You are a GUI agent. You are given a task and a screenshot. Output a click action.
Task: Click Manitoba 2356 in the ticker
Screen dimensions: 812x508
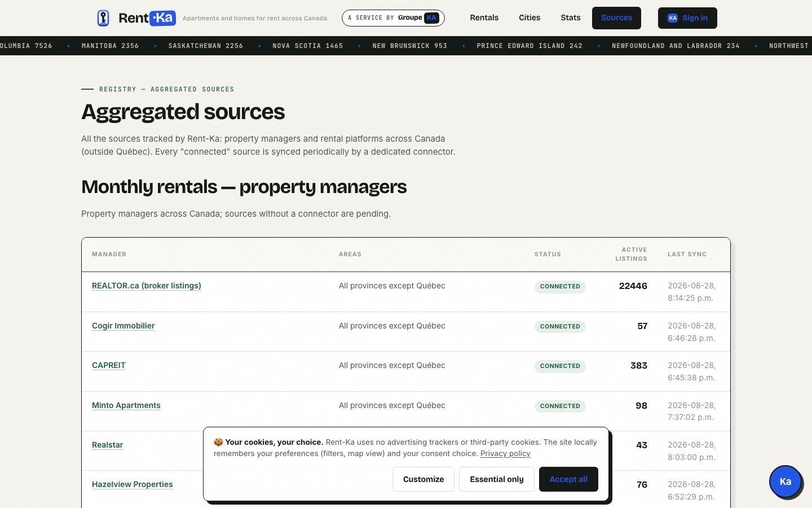pyautogui.click(x=110, y=46)
